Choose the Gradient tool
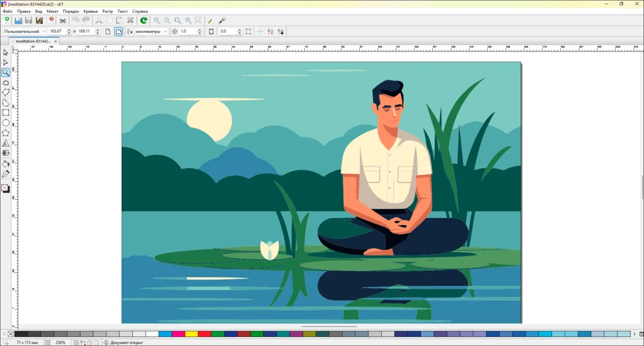The height and width of the screenshot is (346, 644). click(x=5, y=153)
